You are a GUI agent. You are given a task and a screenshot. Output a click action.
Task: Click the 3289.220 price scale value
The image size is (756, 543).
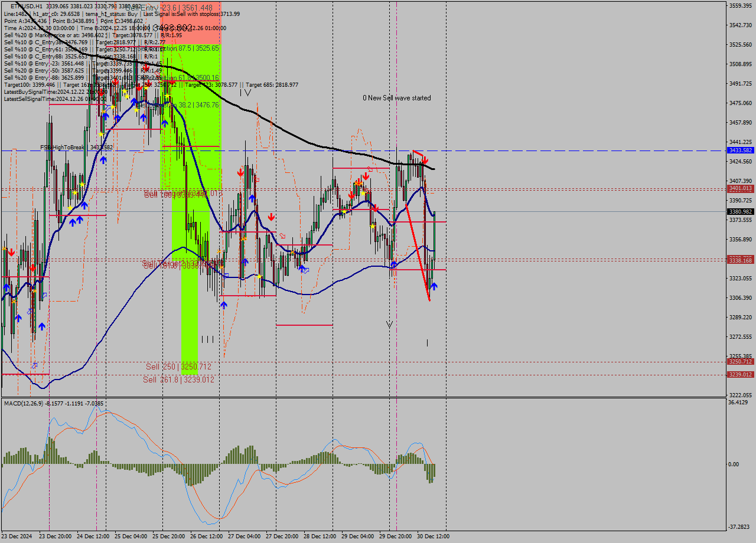click(741, 317)
